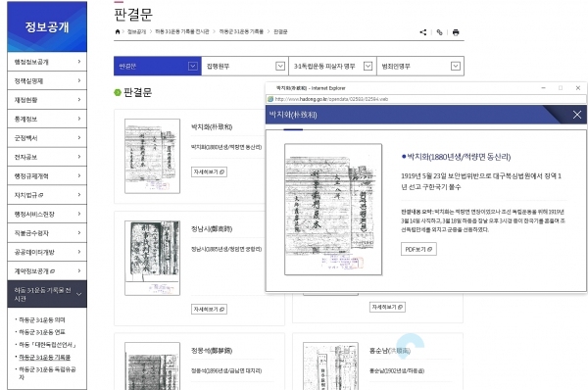Click 홍순남 name heading in list
The height and width of the screenshot is (390, 588).
click(390, 351)
